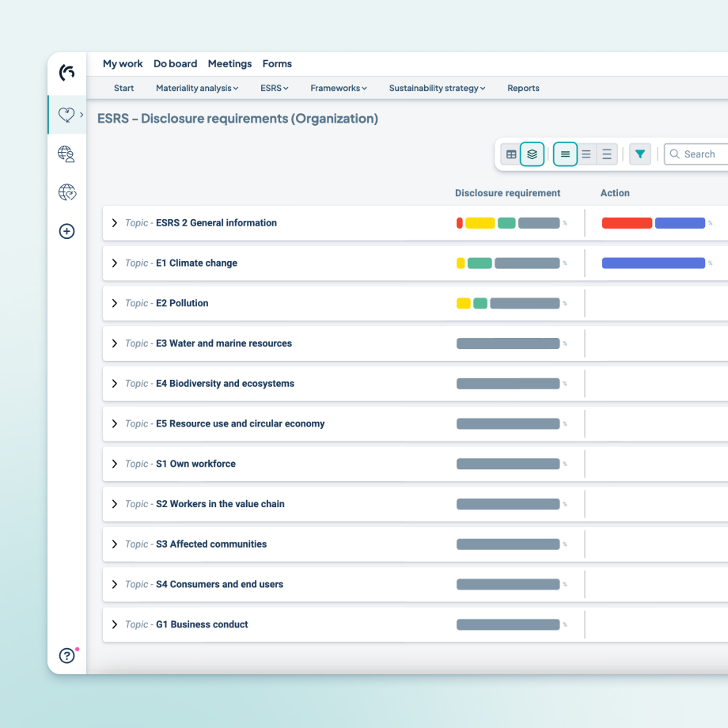The height and width of the screenshot is (728, 728).
Task: Switch to table view icon
Action: click(x=511, y=154)
